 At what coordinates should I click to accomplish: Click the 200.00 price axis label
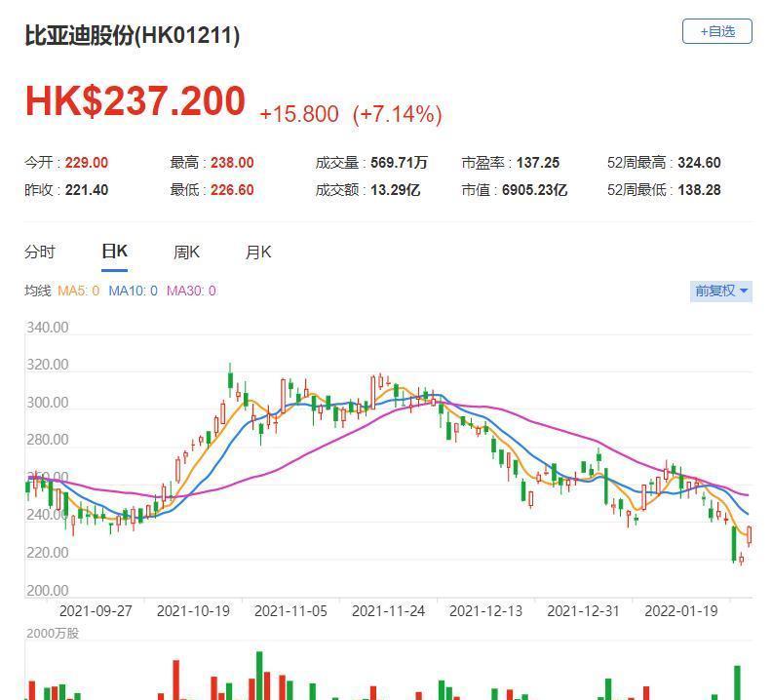(47, 590)
